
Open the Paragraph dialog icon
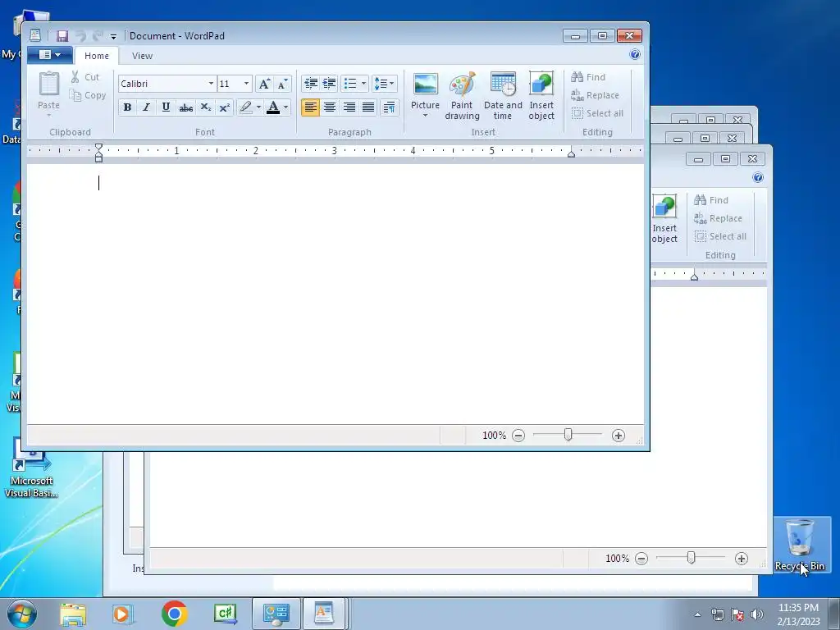coord(390,107)
